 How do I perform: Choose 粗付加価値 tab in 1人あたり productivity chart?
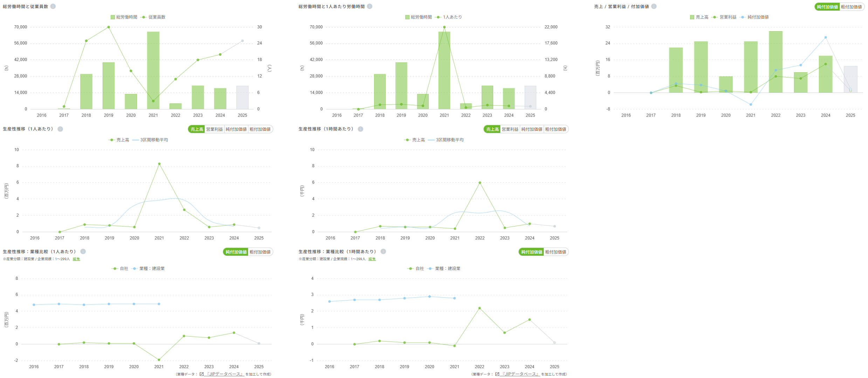coord(260,129)
